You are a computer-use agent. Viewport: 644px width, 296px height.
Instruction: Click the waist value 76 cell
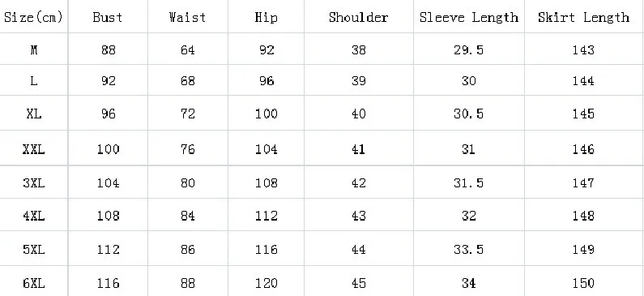188,148
